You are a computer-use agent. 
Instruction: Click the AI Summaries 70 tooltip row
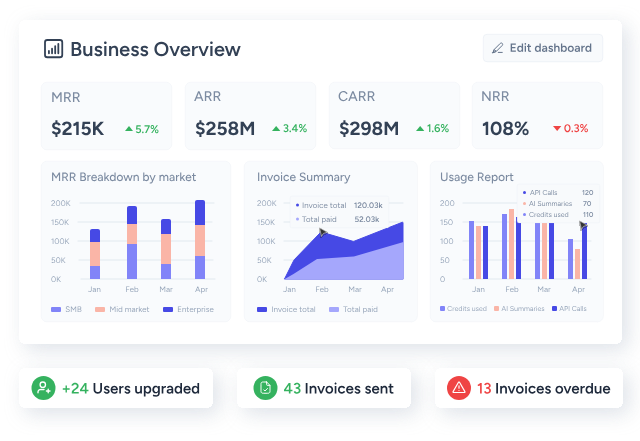pos(558,203)
